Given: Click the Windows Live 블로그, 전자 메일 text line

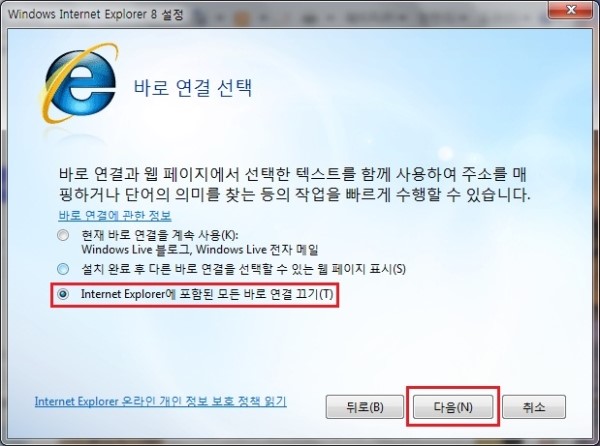Looking at the screenshot, I should pyautogui.click(x=200, y=250).
